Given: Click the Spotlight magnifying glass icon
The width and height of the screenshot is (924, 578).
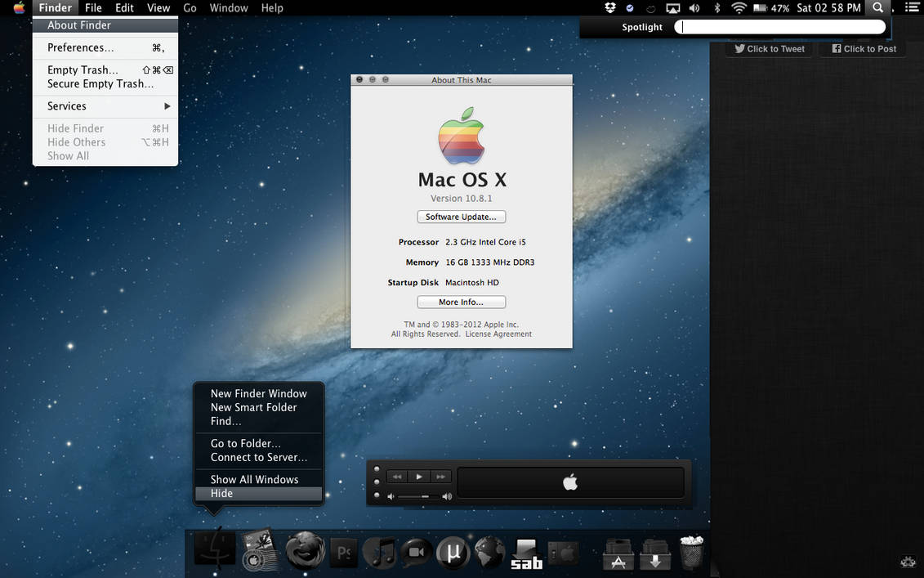Looking at the screenshot, I should click(x=878, y=7).
